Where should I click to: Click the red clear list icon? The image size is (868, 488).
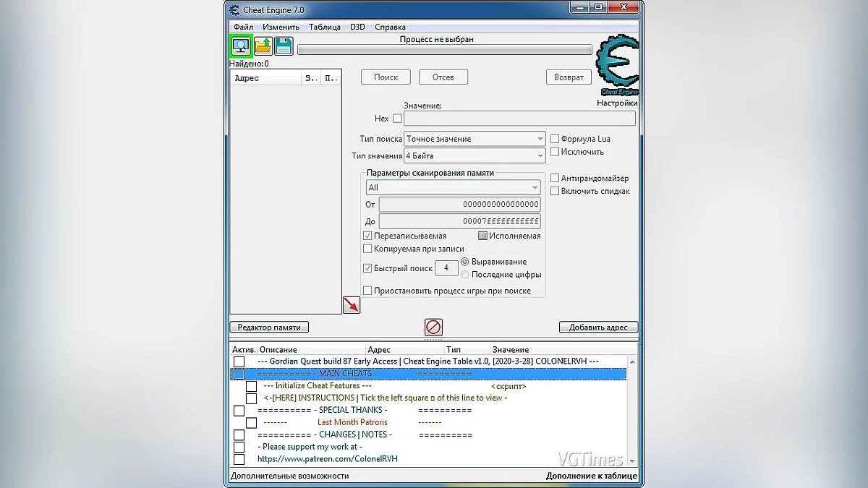tap(434, 327)
